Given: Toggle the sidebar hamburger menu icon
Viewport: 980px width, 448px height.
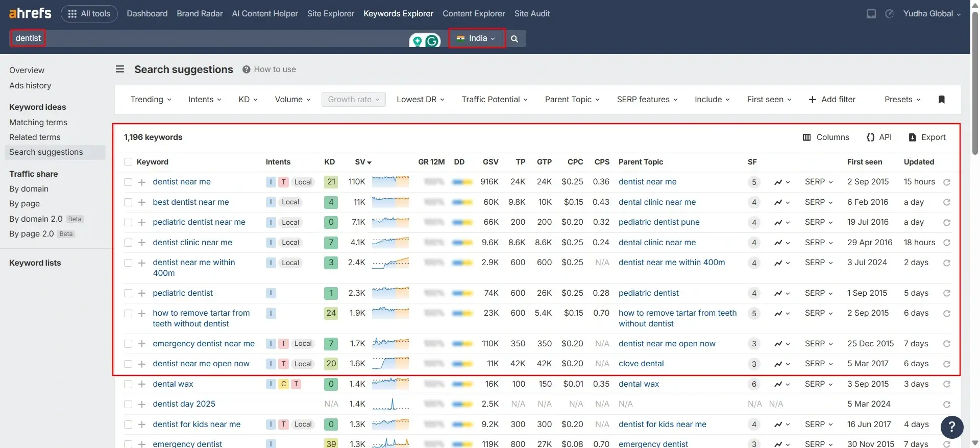Looking at the screenshot, I should tap(120, 69).
